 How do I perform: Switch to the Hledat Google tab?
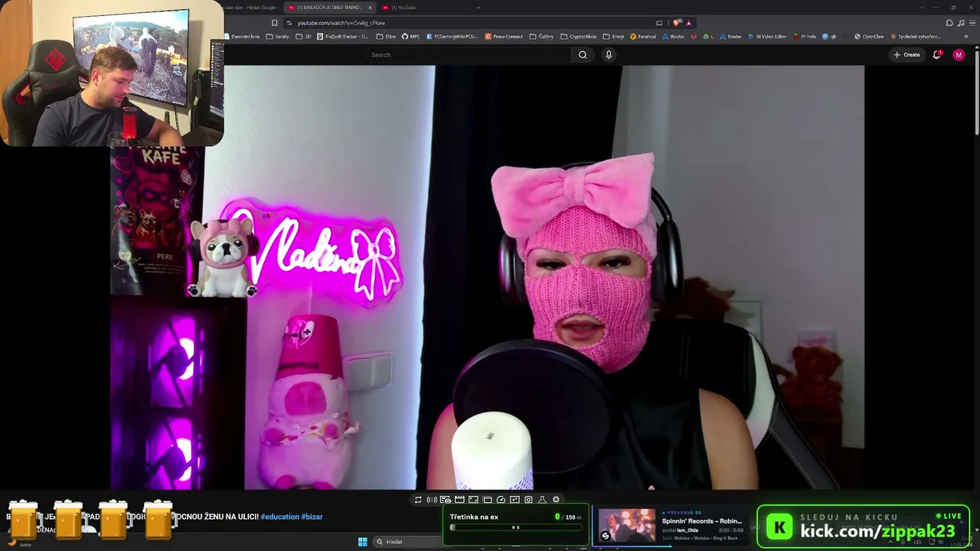251,8
